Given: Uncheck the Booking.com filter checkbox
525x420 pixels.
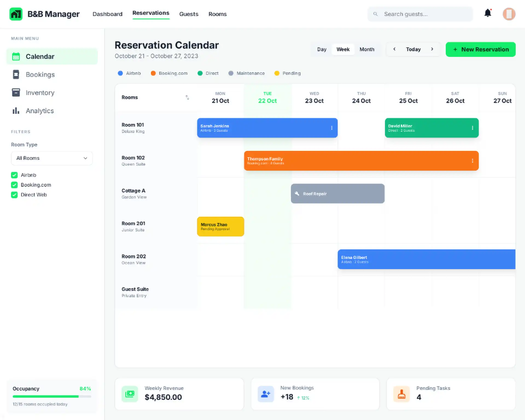Looking at the screenshot, I should coord(14,185).
